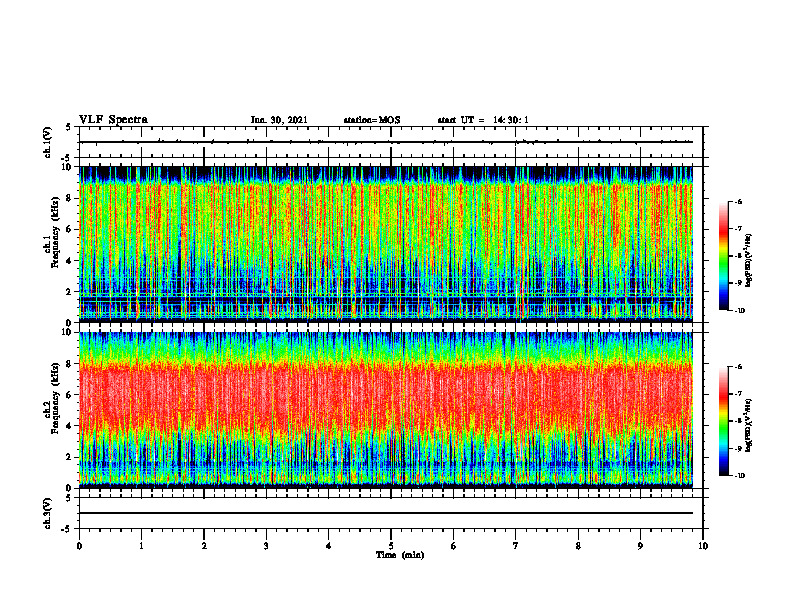Click the "7" tick on the time axis
This screenshot has width=792, height=612.
[x=516, y=546]
